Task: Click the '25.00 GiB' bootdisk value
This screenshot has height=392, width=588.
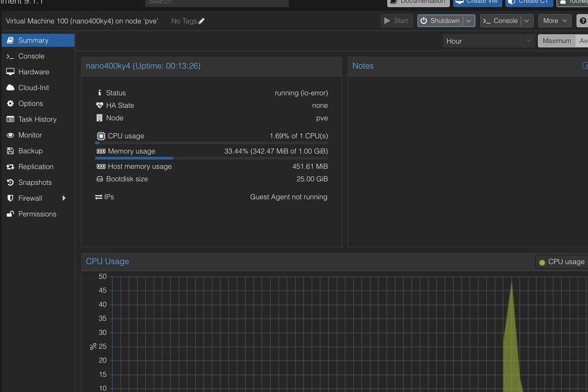Action: [x=312, y=179]
